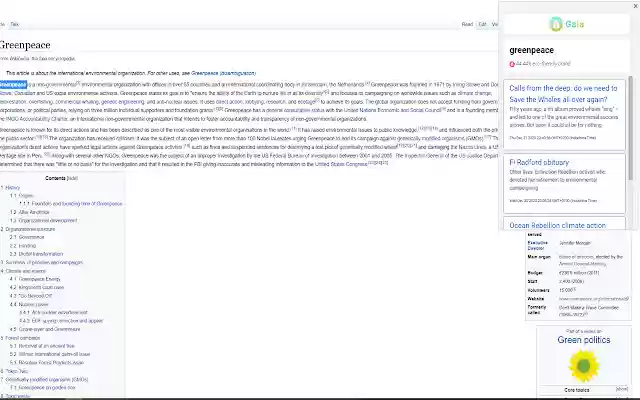
Task: Go to section 4.4 Nuclear power
Action: click(29, 304)
